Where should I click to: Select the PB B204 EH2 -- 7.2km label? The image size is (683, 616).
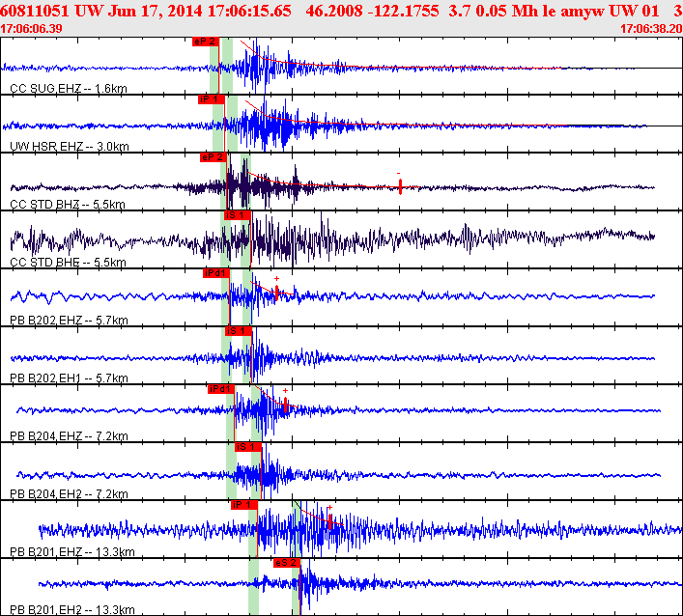coord(69,494)
